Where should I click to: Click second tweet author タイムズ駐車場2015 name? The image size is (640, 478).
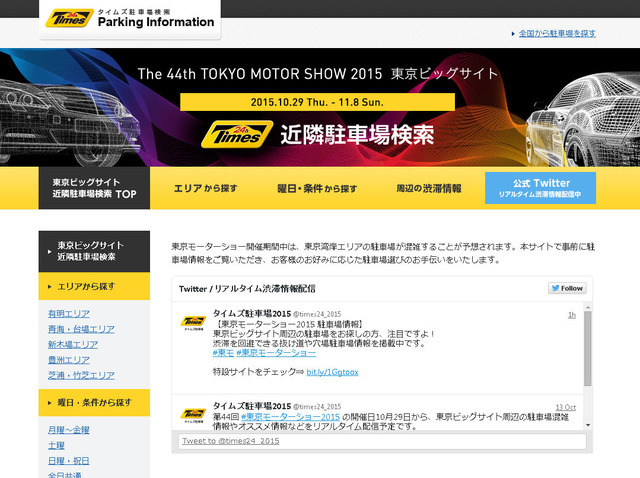pos(252,406)
